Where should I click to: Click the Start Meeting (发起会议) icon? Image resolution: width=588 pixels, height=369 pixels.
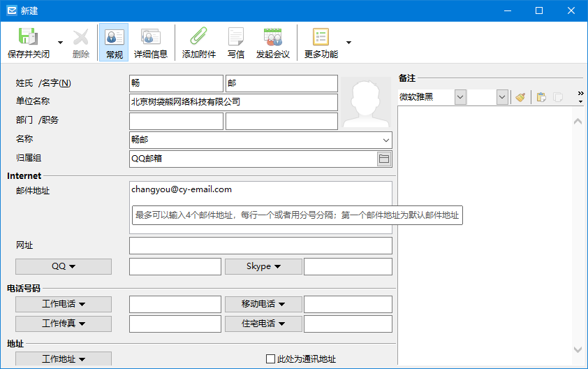click(273, 37)
